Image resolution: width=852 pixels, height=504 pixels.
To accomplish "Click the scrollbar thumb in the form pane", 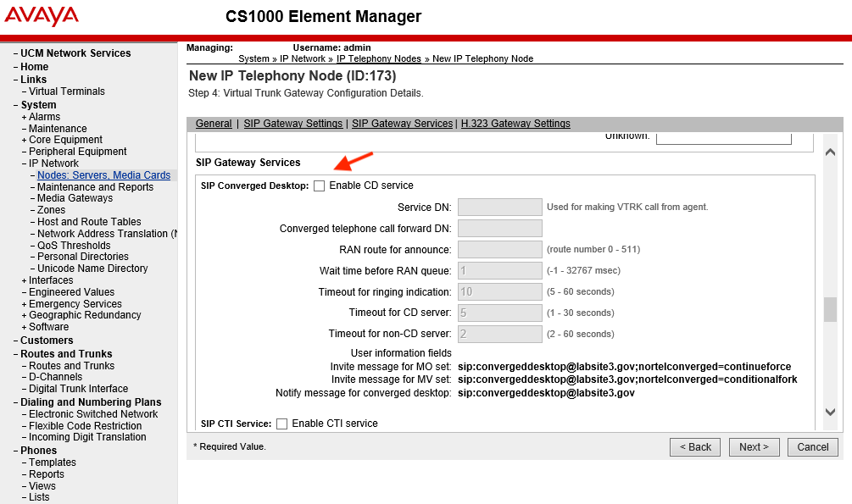I will tap(830, 309).
